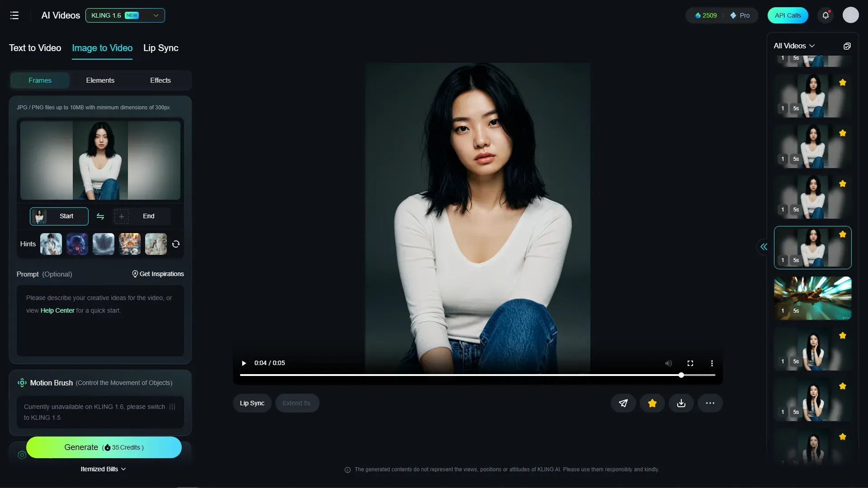The height and width of the screenshot is (488, 868).
Task: Switch to Text to Video tab
Action: [35, 48]
